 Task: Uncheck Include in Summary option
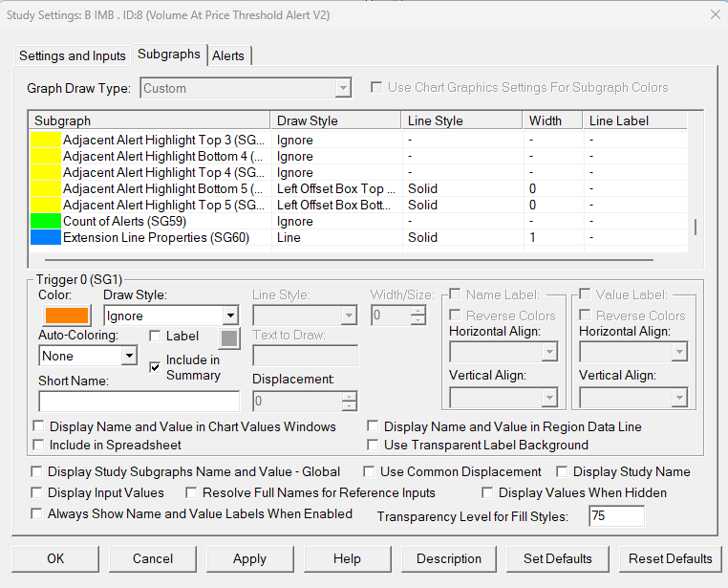point(155,367)
